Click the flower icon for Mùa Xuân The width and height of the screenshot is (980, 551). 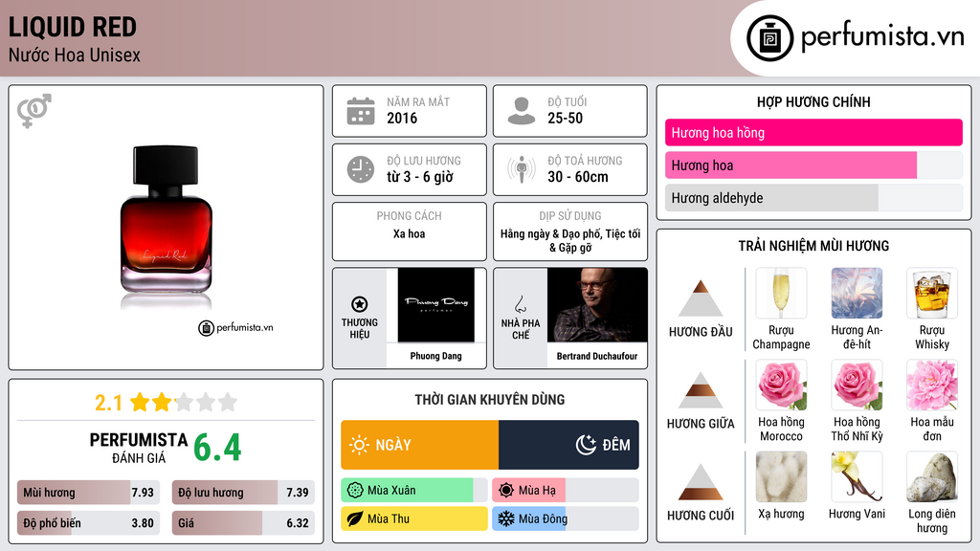point(355,491)
